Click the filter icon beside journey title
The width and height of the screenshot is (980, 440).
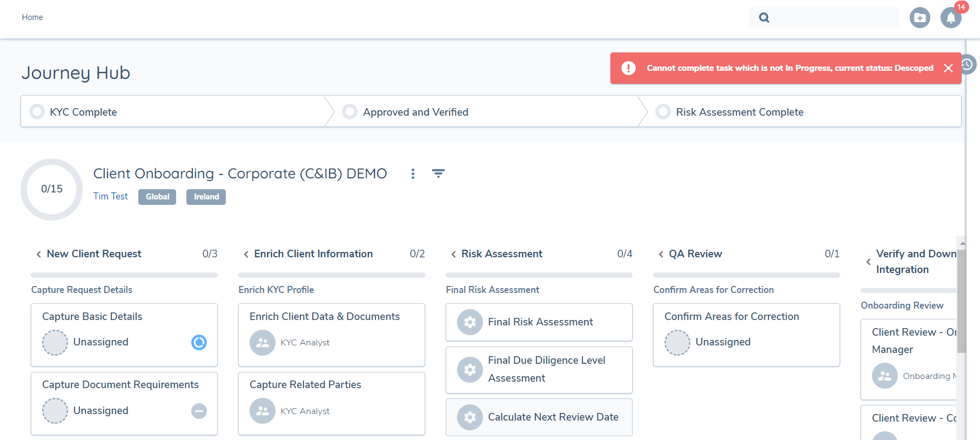coord(438,174)
